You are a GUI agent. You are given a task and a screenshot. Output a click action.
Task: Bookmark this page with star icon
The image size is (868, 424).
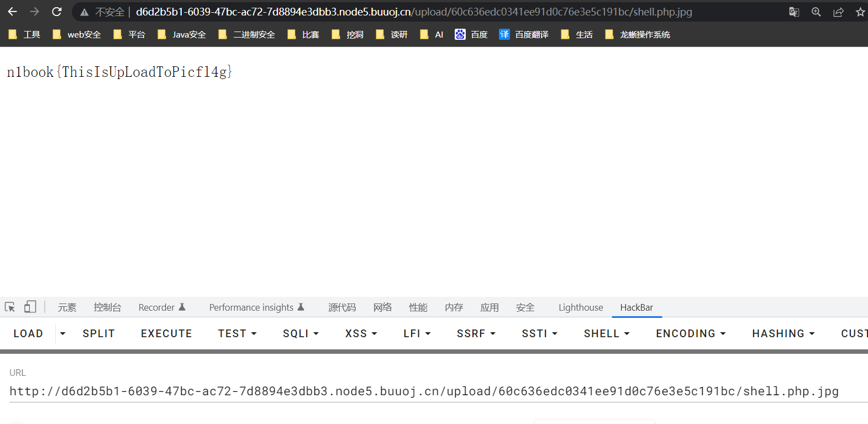[860, 12]
